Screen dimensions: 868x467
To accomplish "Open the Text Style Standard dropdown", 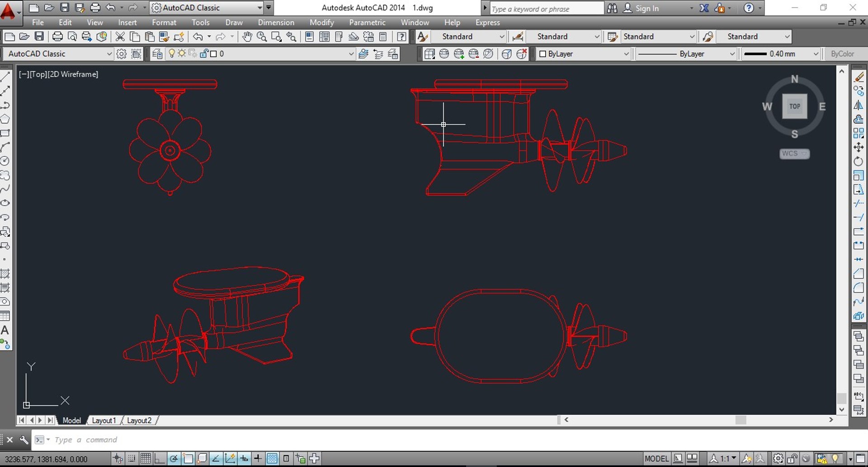I will pos(502,37).
